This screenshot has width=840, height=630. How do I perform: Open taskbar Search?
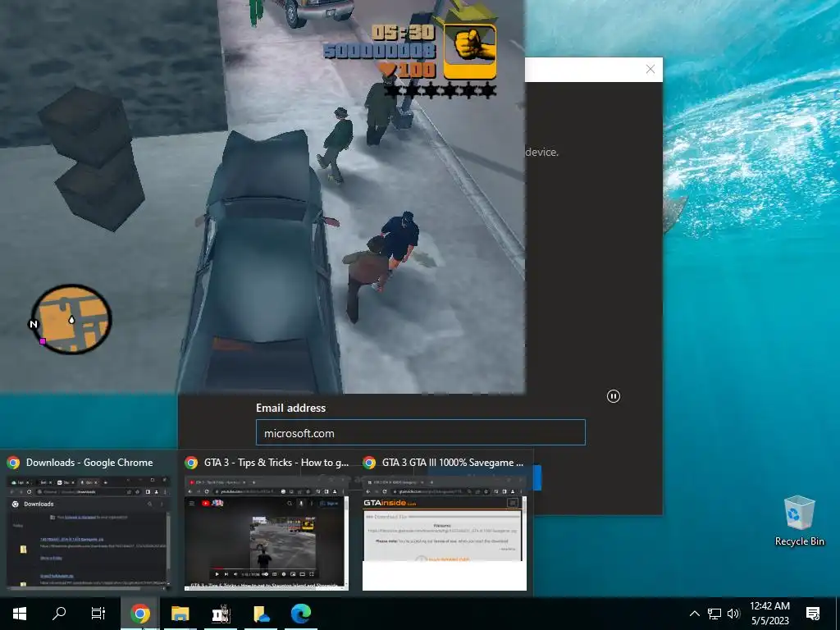click(59, 614)
